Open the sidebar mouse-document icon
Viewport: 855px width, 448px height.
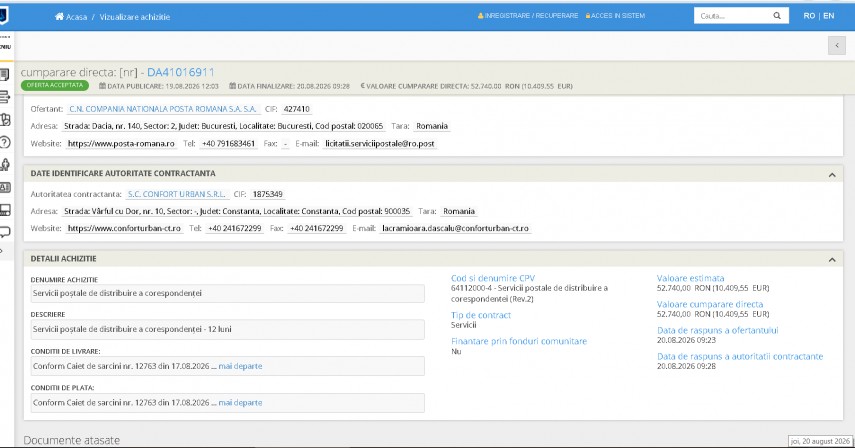tap(5, 120)
